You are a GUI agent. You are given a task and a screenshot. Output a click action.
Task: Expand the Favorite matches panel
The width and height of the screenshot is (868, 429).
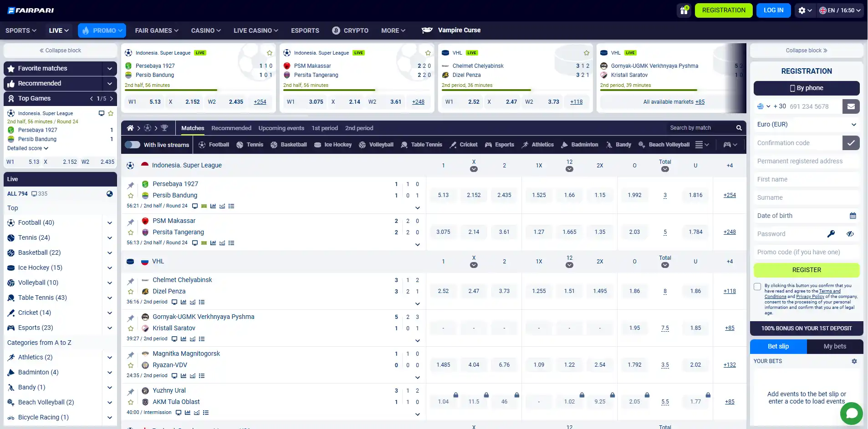coord(109,68)
